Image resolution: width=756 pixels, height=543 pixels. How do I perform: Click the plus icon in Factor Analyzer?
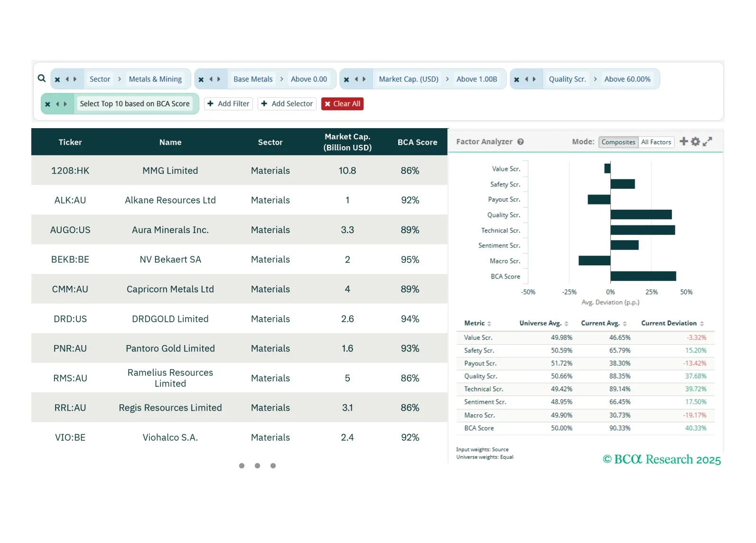pos(683,141)
